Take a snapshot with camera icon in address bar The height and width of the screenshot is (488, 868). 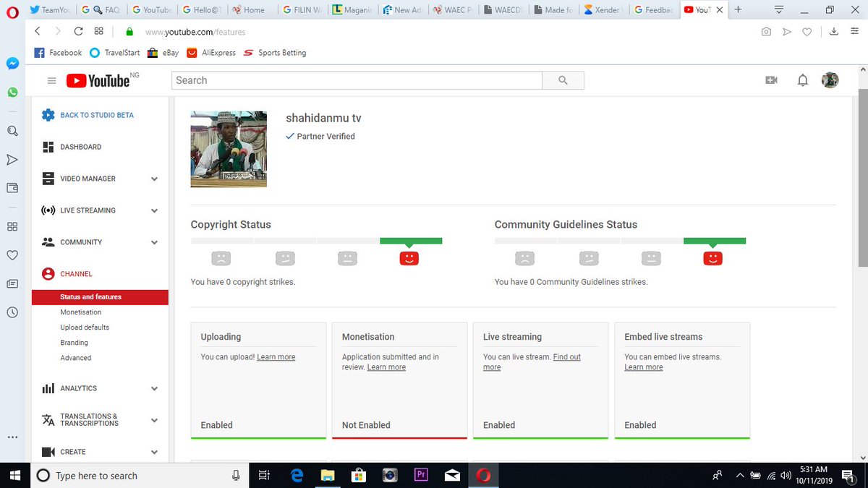pos(766,32)
